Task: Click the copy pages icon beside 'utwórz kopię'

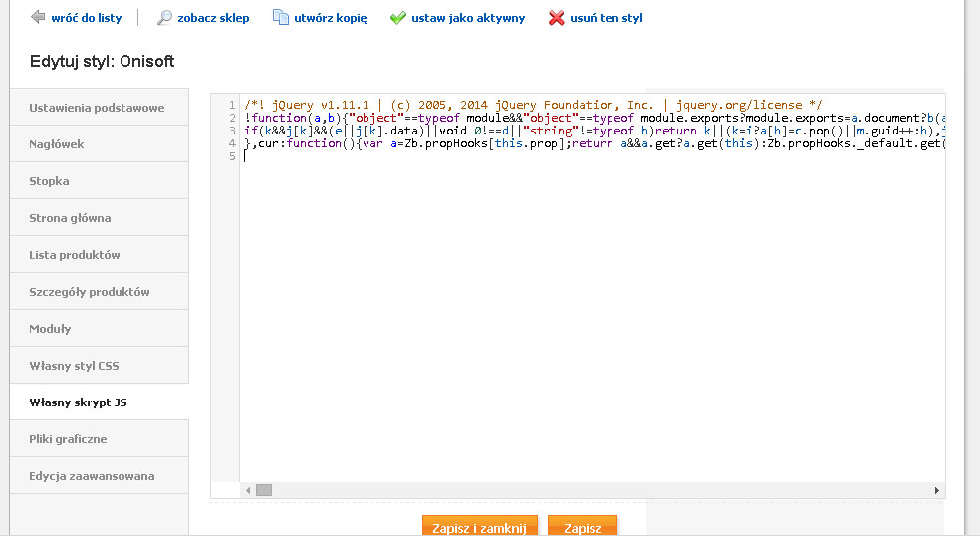Action: pos(281,18)
